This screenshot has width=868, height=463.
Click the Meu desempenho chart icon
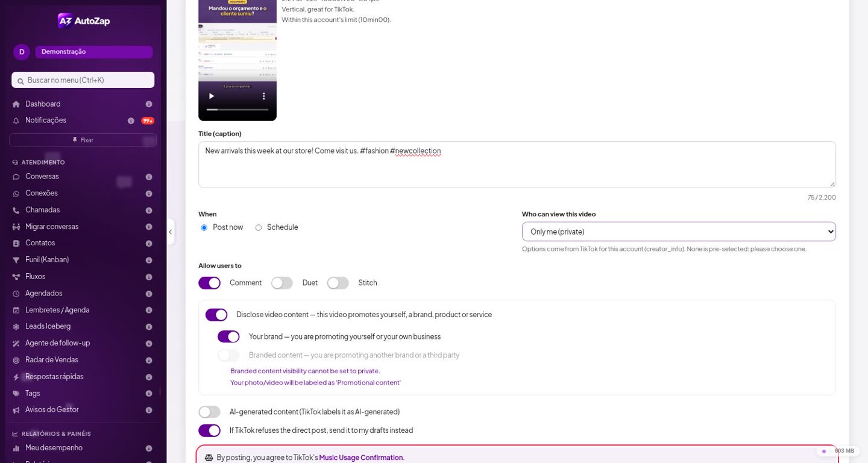(x=16, y=449)
